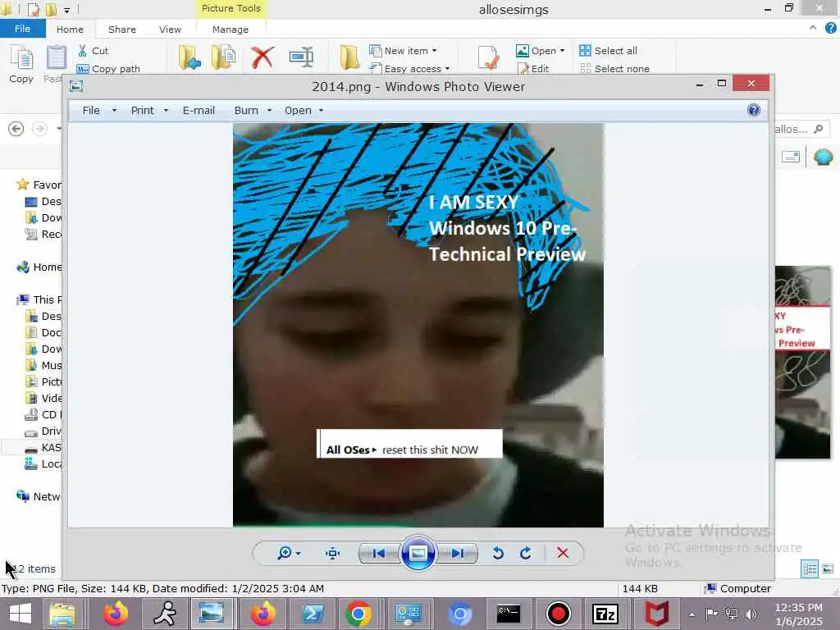Click volume icon in system tray
The width and height of the screenshot is (840, 630).
point(751,614)
